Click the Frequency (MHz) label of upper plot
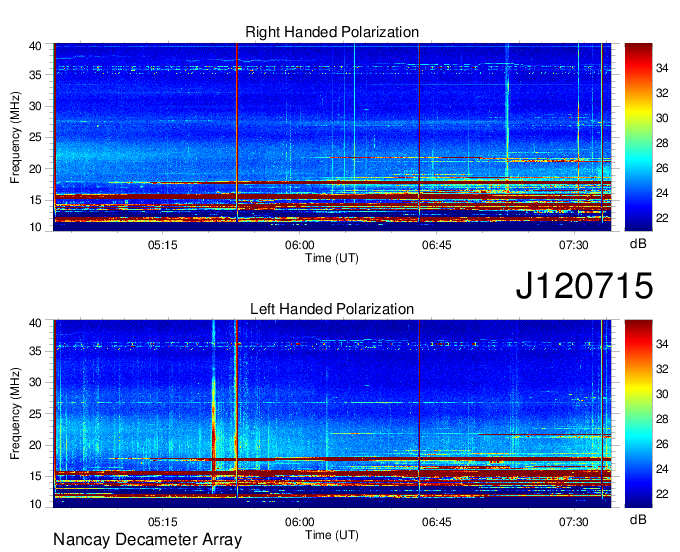The width and height of the screenshot is (680, 552). click(15, 137)
